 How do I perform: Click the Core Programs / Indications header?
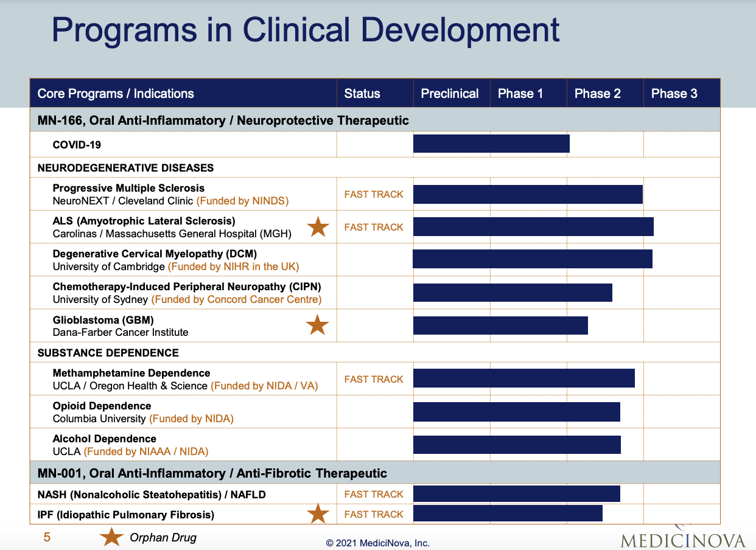coord(115,93)
